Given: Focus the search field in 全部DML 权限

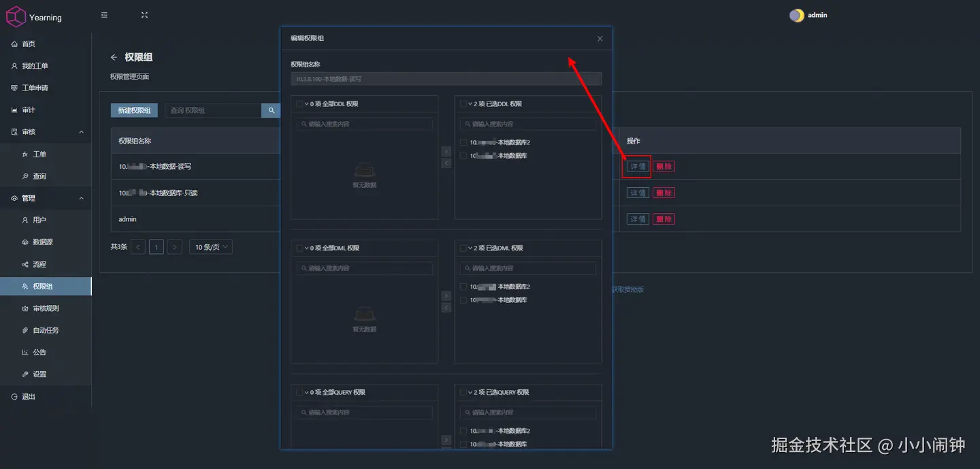Looking at the screenshot, I should (x=364, y=268).
